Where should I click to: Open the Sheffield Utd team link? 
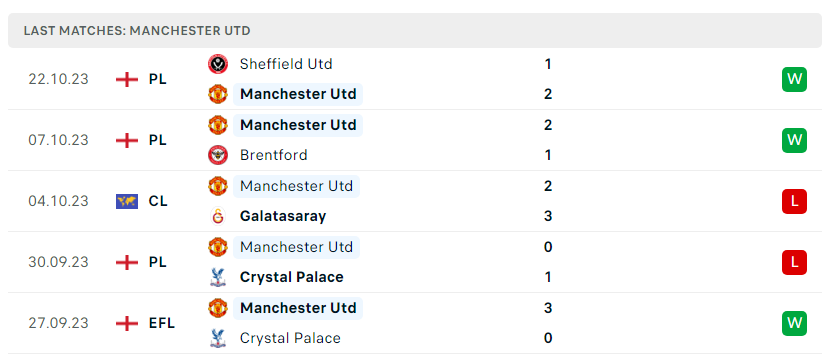[x=286, y=64]
